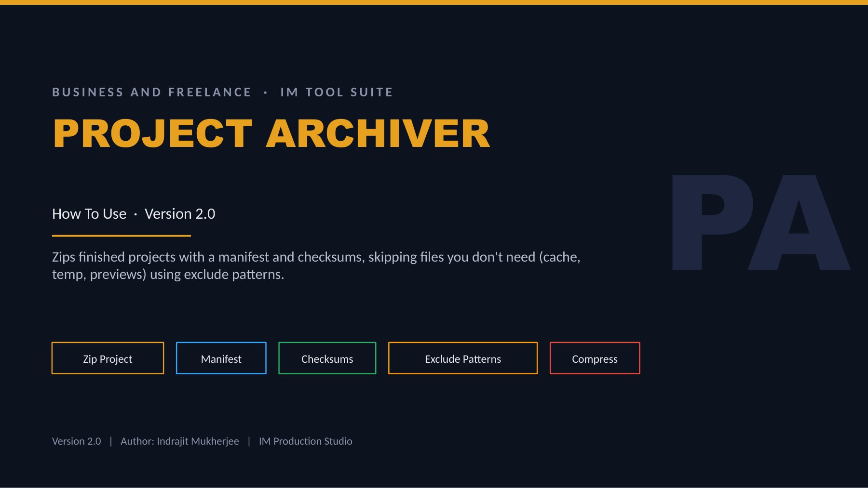Select the 'How To Use' text
The image size is (868, 488).
(89, 213)
